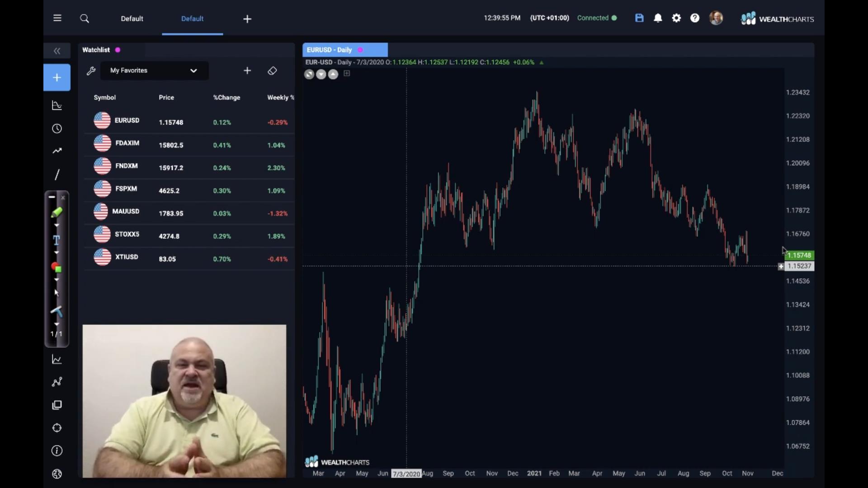
Task: Open the clock timeframe sidebar icon
Action: 57,129
